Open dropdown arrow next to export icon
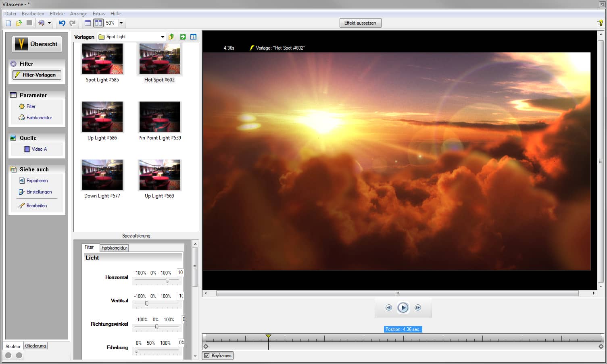 coord(49,23)
